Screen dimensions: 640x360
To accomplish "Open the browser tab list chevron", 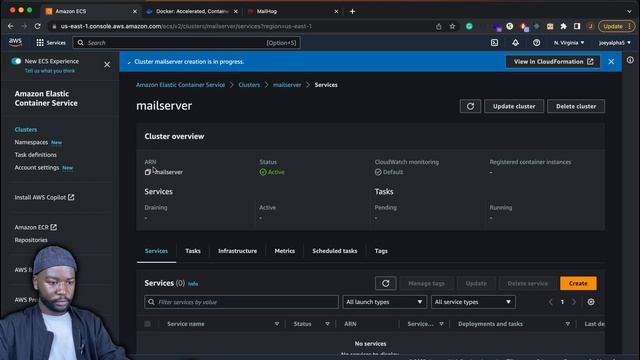I will click(629, 11).
